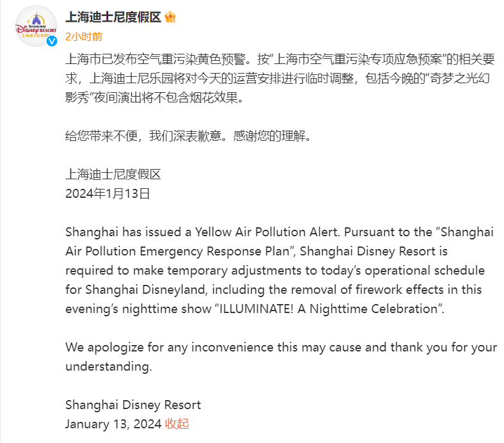Open the Shanghai Disney Resort avatar

[35, 27]
